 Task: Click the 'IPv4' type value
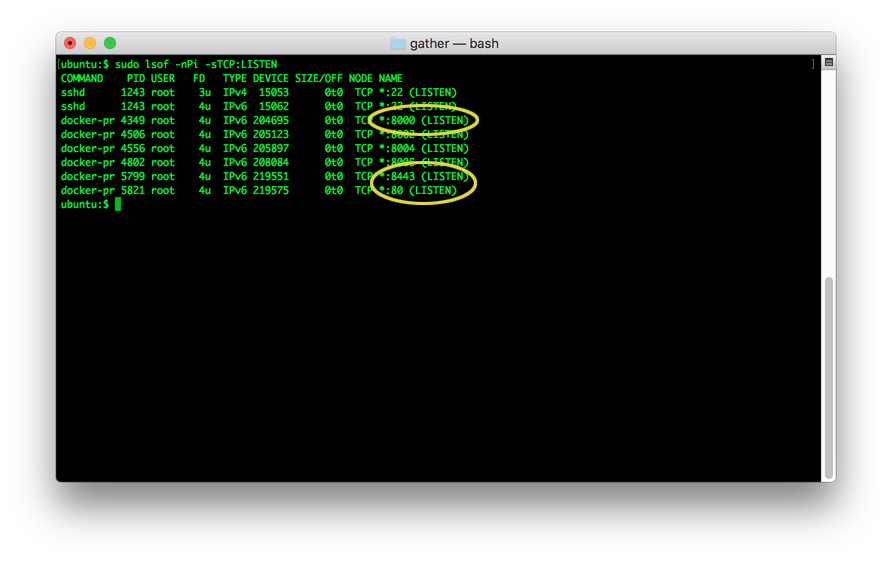pos(234,92)
